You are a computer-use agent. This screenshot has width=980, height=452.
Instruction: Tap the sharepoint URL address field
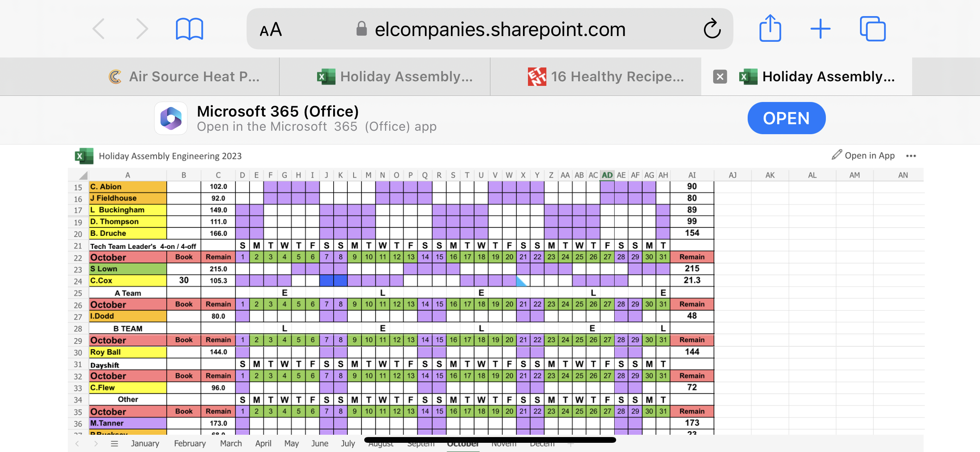500,30
